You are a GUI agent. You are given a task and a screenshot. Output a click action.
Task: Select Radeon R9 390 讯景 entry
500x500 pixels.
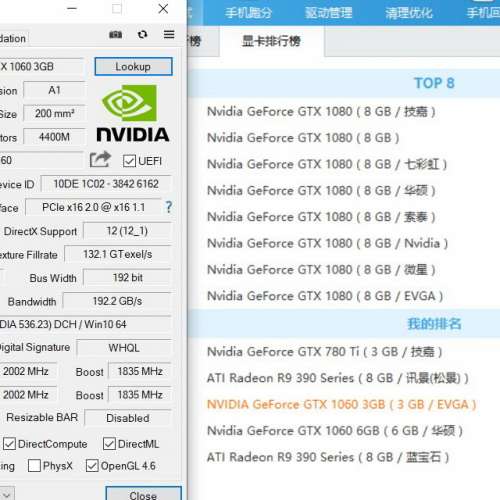[x=338, y=378]
